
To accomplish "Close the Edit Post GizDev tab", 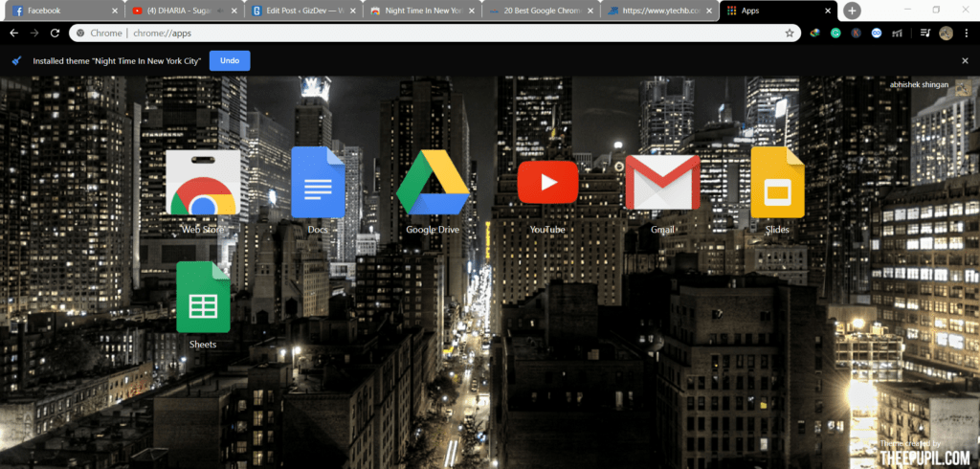I will tap(352, 11).
